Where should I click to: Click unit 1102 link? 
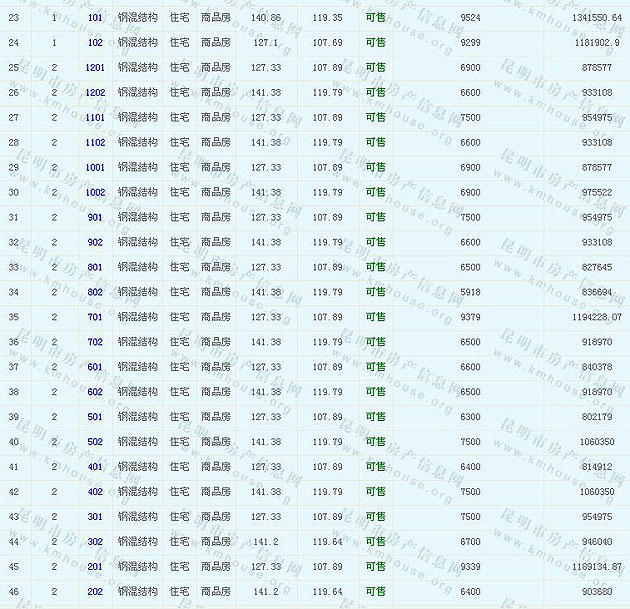point(95,143)
